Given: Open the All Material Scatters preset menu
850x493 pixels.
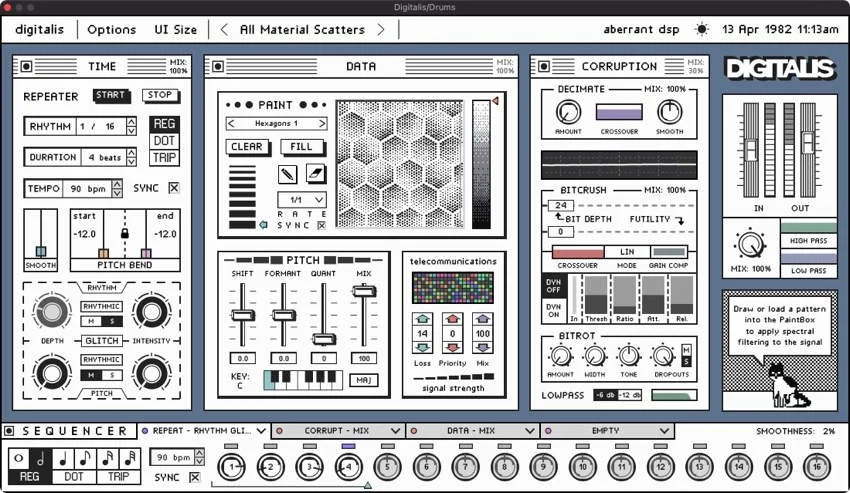Looking at the screenshot, I should (302, 29).
